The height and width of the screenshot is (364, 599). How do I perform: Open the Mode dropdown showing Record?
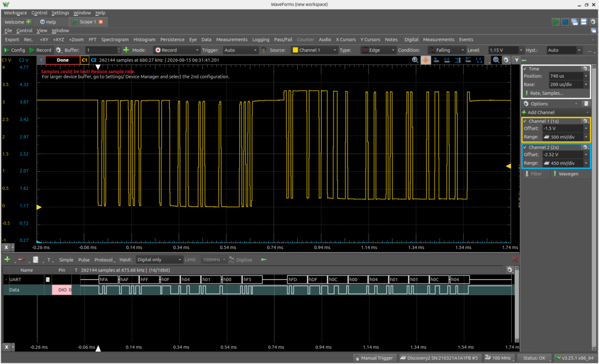pos(177,50)
